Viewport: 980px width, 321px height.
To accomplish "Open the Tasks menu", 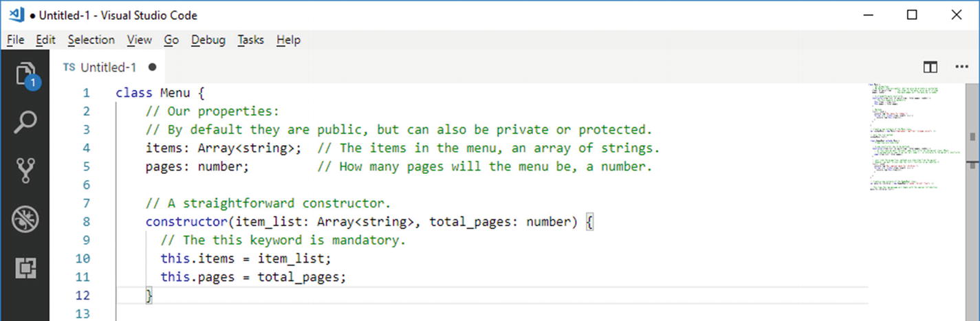I will 250,40.
